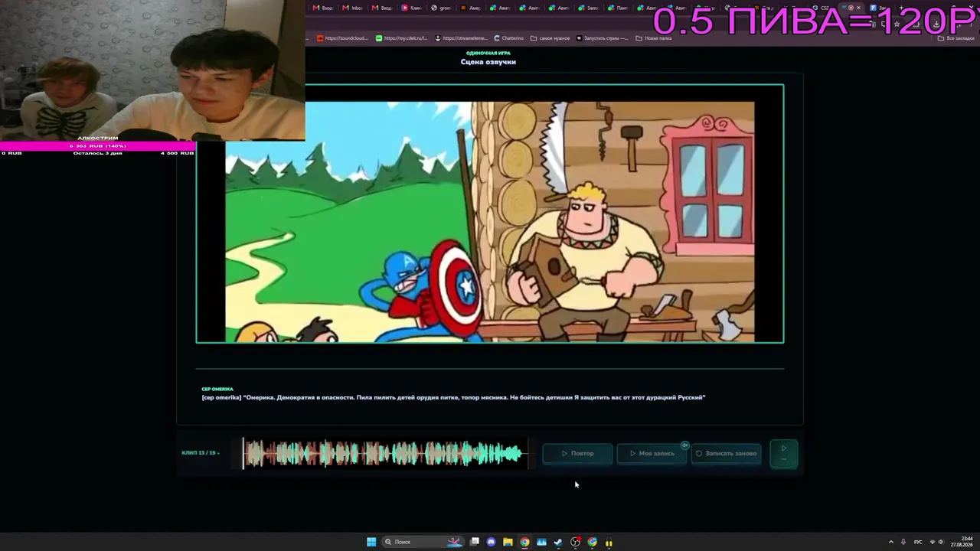Screen dimensions: 980x551
Task: Switch the РУС keyboard language indicator
Action: pyautogui.click(x=918, y=542)
